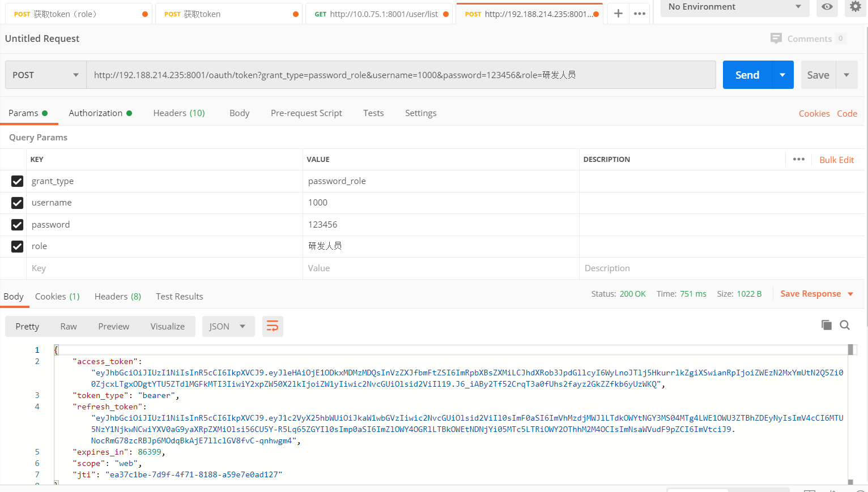The image size is (868, 492).
Task: Select the Raw response view
Action: click(69, 327)
